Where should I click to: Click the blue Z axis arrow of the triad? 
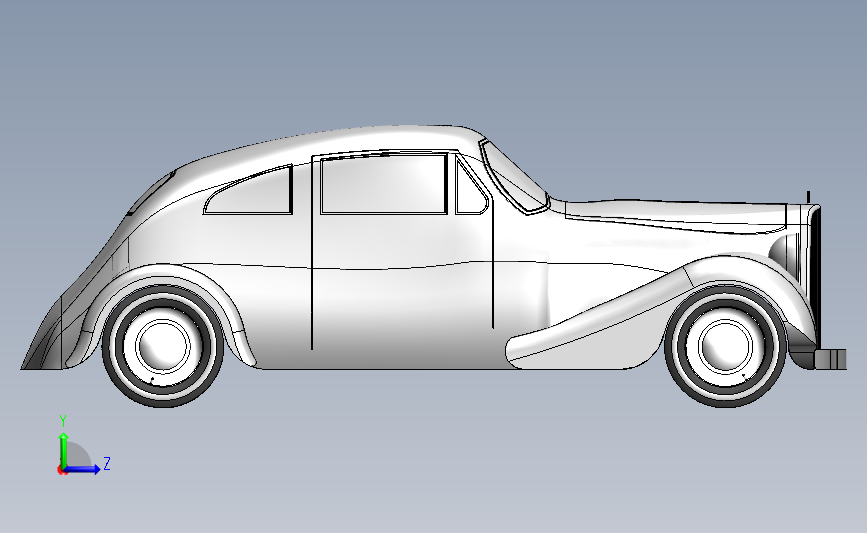(x=83, y=469)
